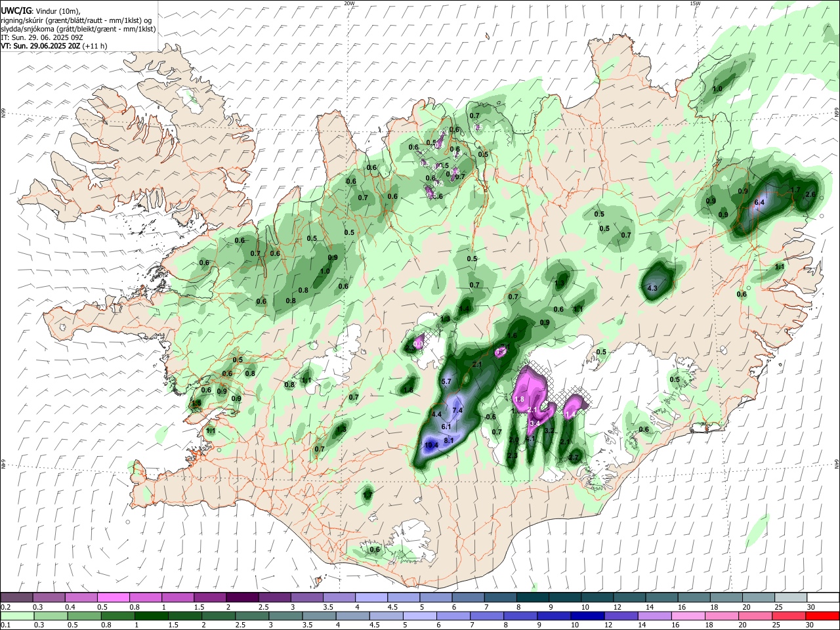Click the 1.7 precipitation value
840x630 pixels.
point(795,190)
